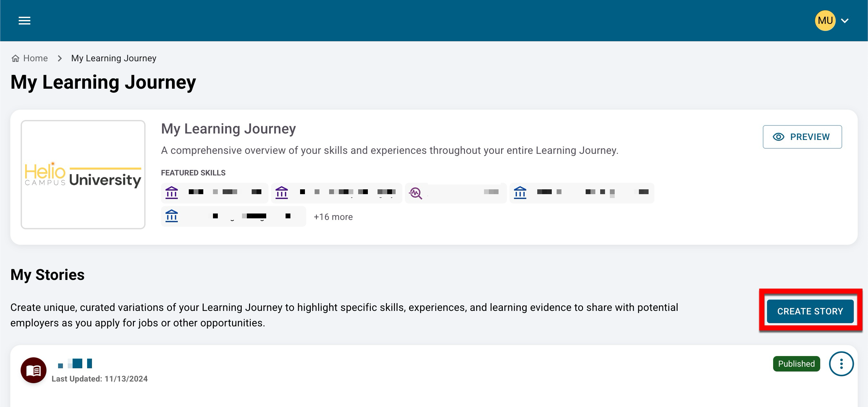Click the eye icon inside Preview
This screenshot has height=407, width=868.
(778, 137)
